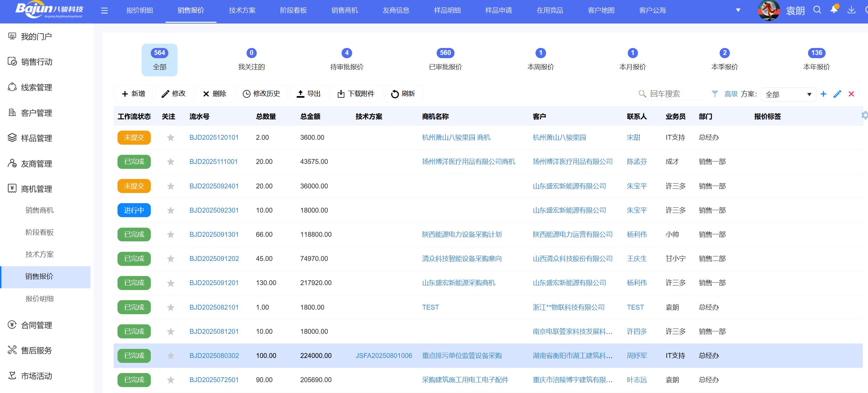The height and width of the screenshot is (393, 868).
Task: Switch to the 技术方案 top tab
Action: click(242, 11)
